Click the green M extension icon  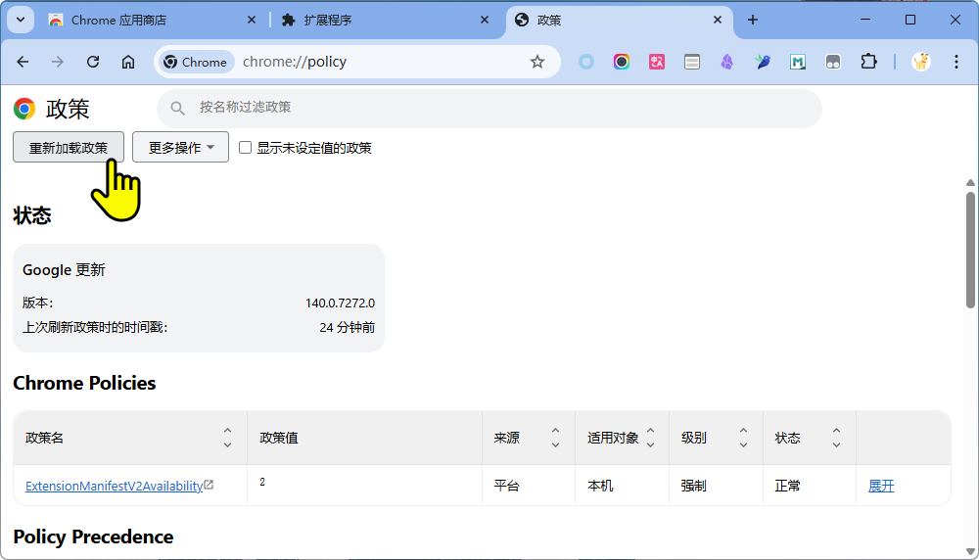click(x=798, y=62)
